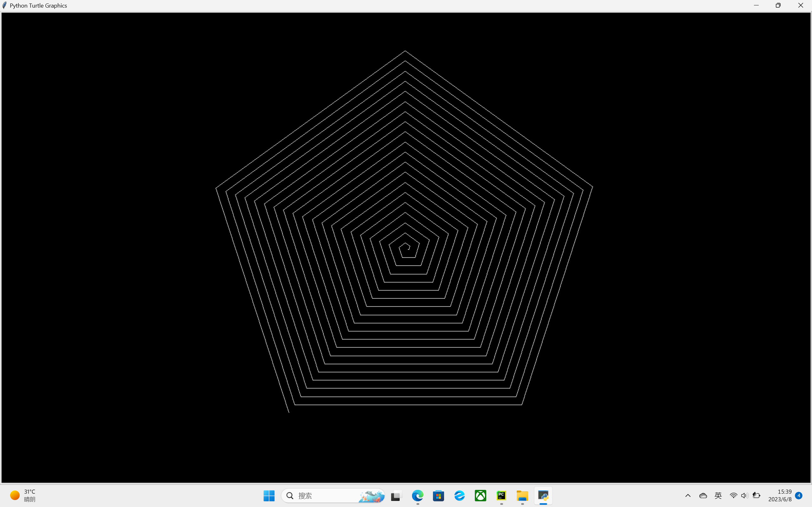The width and height of the screenshot is (812, 507).
Task: Switch to PyCharm in taskbar
Action: 501,495
